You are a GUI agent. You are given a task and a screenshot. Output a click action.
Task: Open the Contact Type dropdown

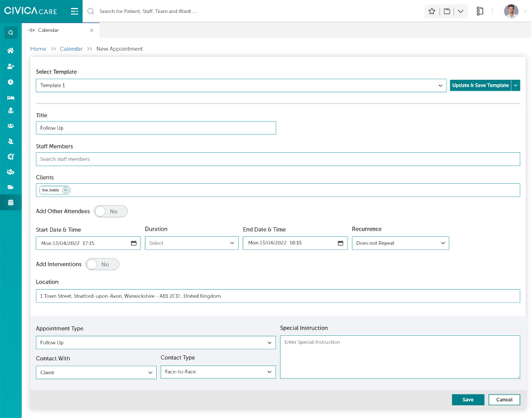click(218, 372)
